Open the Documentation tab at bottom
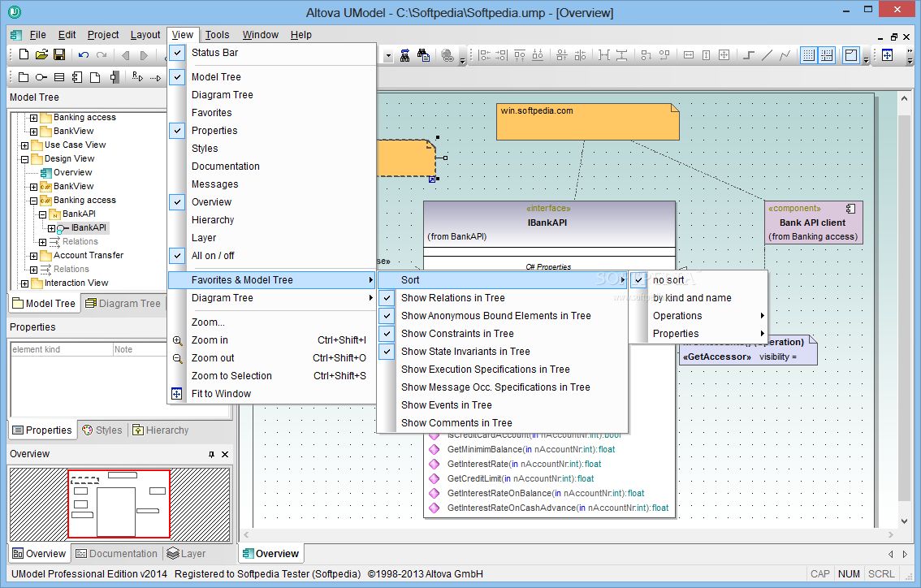The height and width of the screenshot is (588, 921). coord(117,553)
